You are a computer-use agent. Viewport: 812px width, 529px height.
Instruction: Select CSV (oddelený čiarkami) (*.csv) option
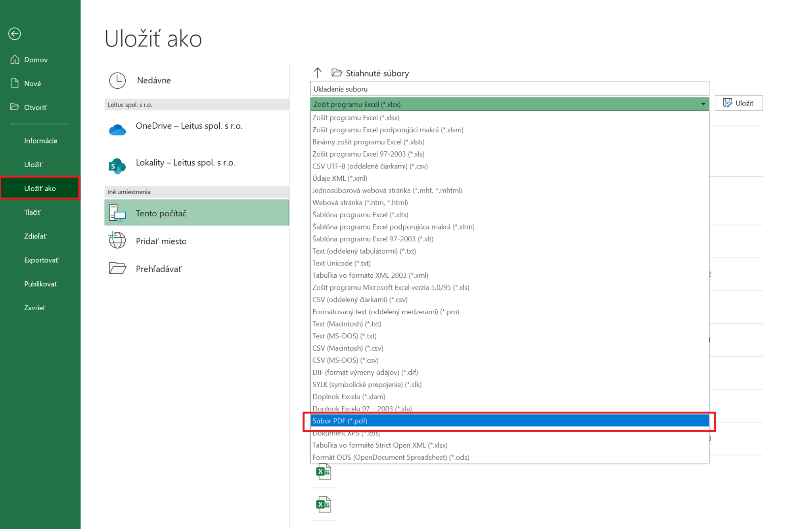click(509, 300)
